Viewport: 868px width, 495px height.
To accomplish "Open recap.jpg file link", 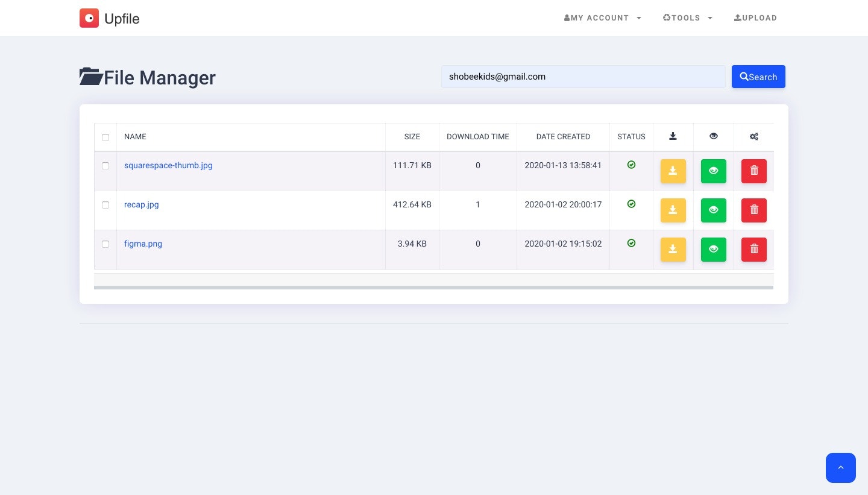I will 142,204.
